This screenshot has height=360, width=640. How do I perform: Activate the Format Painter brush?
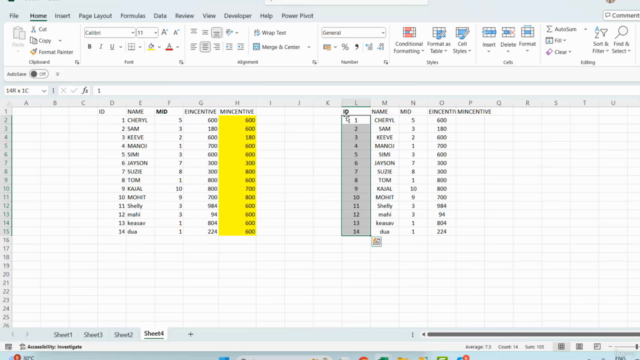(52, 52)
